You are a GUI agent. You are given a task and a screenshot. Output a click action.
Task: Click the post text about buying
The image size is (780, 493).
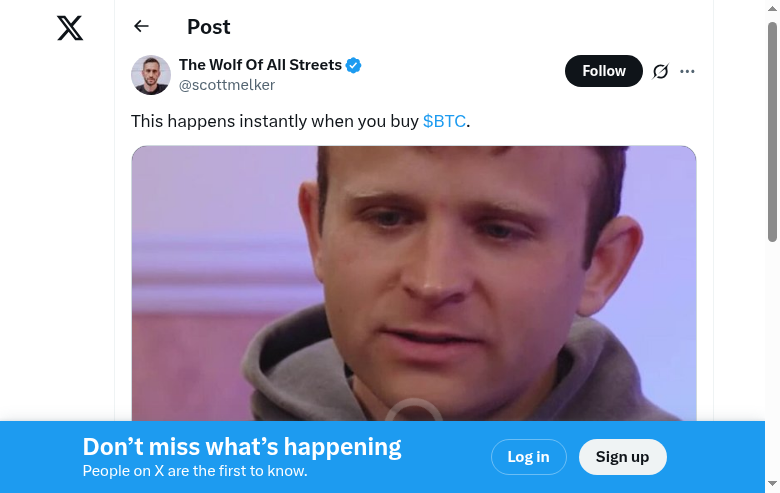pyautogui.click(x=275, y=121)
